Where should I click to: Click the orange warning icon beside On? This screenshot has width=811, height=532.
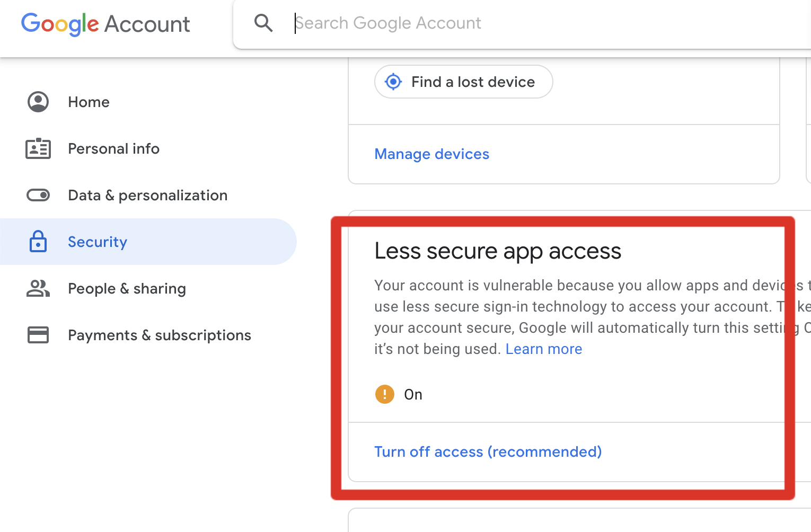(385, 394)
